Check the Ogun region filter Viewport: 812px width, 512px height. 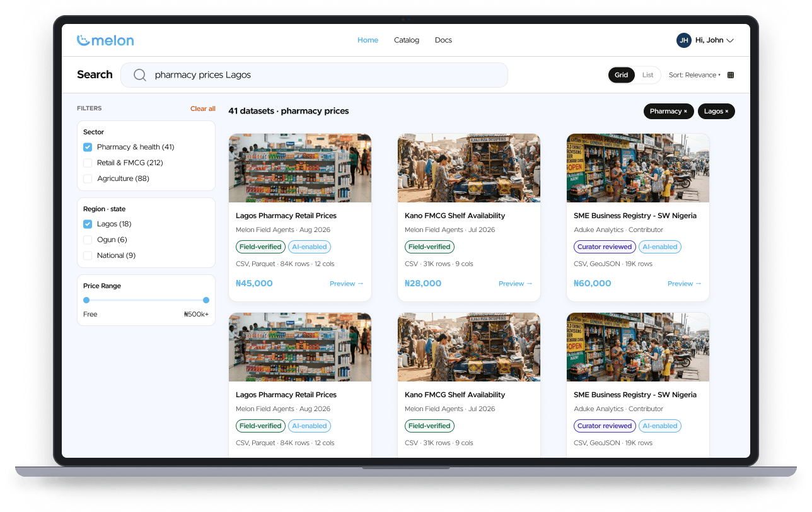88,240
